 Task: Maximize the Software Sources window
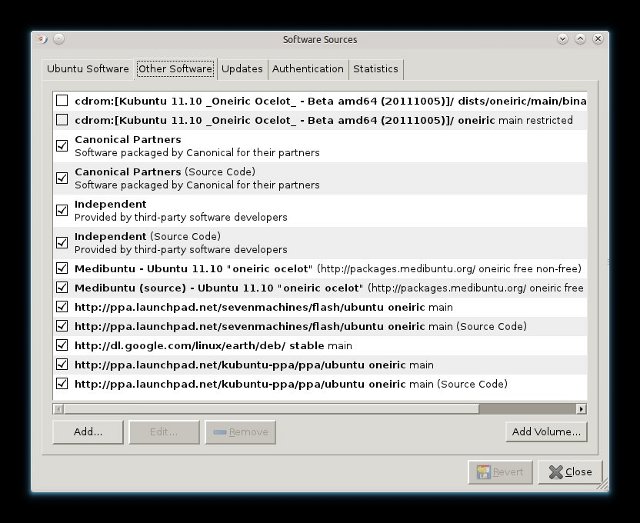[581, 39]
